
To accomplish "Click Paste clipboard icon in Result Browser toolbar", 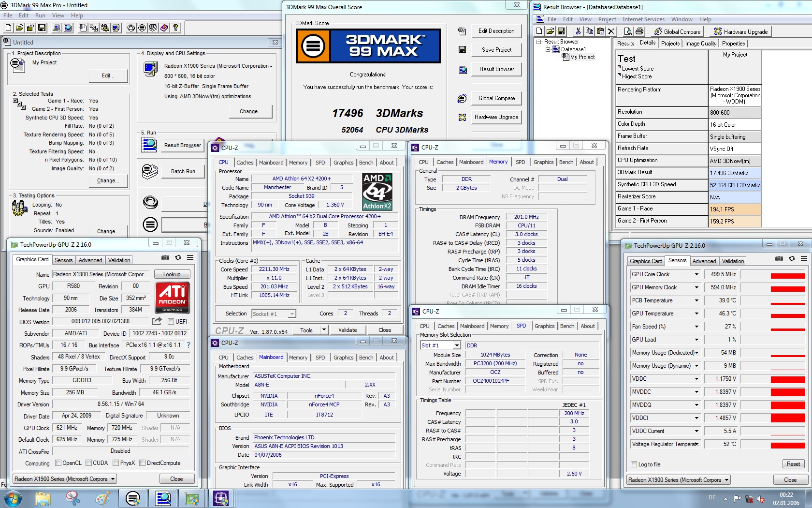I will [600, 31].
